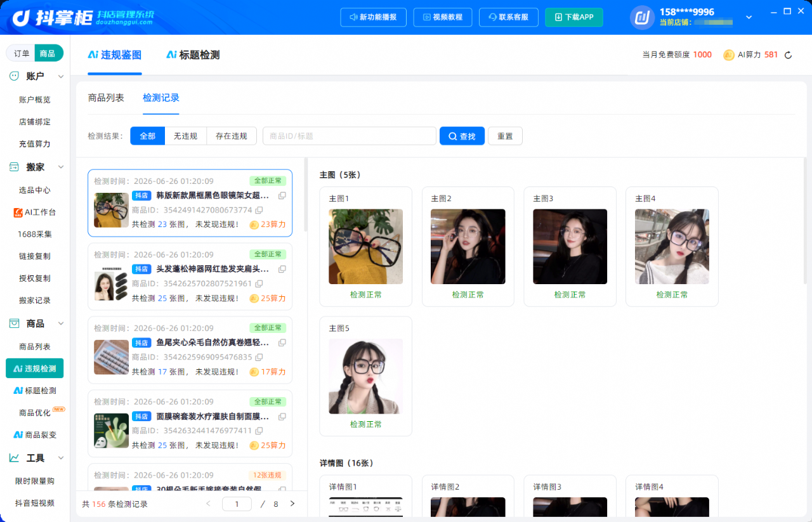Viewport: 812px width, 522px height.
Task: Contact support via 联系客服
Action: pos(509,17)
